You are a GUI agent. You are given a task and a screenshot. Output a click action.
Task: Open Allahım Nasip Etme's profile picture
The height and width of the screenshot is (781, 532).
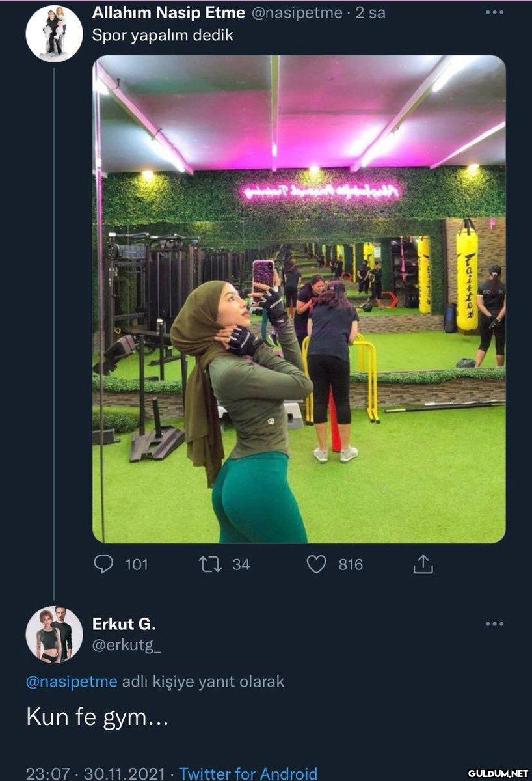click(x=54, y=33)
